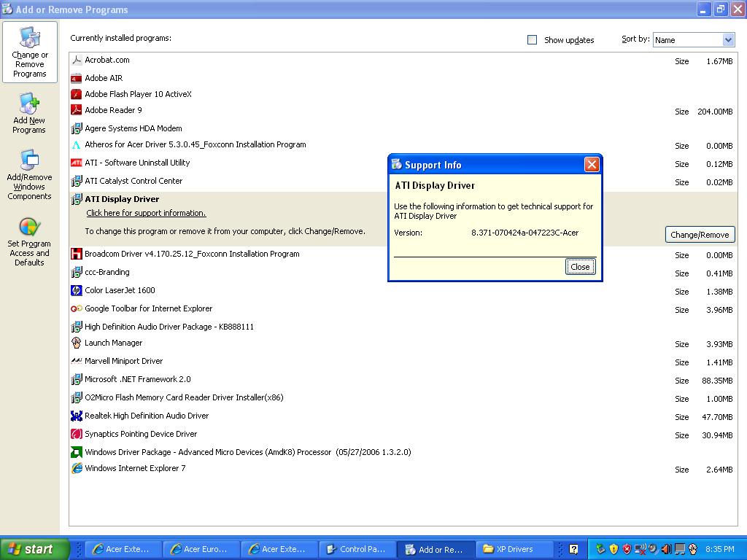Select the Windows Internet Explorer 7 icon
Image resolution: width=747 pixels, height=560 pixels.
point(76,468)
